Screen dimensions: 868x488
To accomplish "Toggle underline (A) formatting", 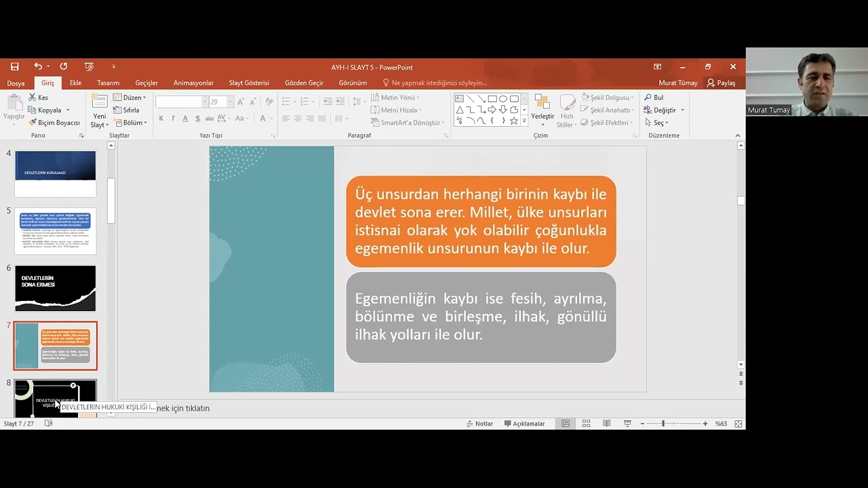I will [185, 119].
